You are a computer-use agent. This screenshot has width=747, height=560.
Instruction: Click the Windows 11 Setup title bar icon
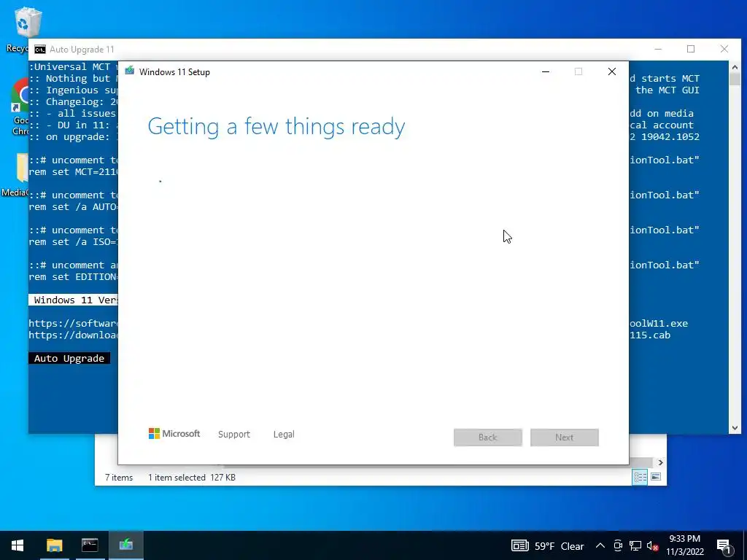click(x=130, y=71)
